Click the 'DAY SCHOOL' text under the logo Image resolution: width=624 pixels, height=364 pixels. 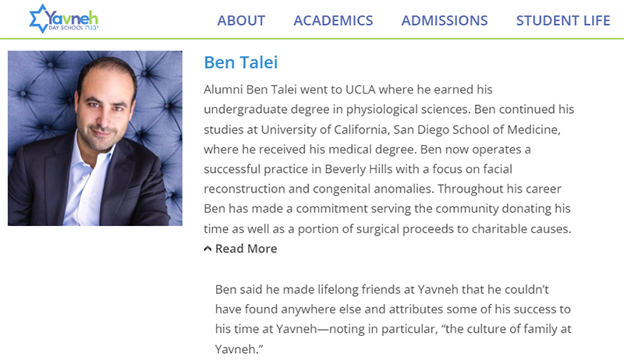(x=66, y=28)
